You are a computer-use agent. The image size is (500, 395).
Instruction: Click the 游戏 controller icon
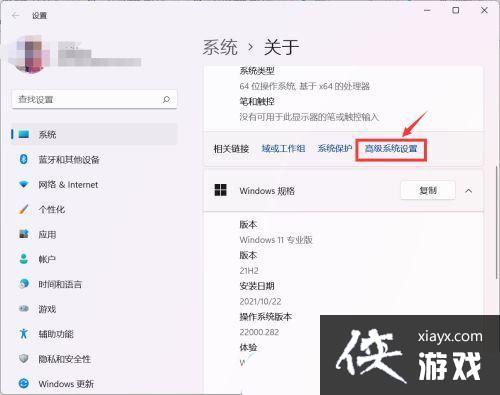[x=24, y=309]
